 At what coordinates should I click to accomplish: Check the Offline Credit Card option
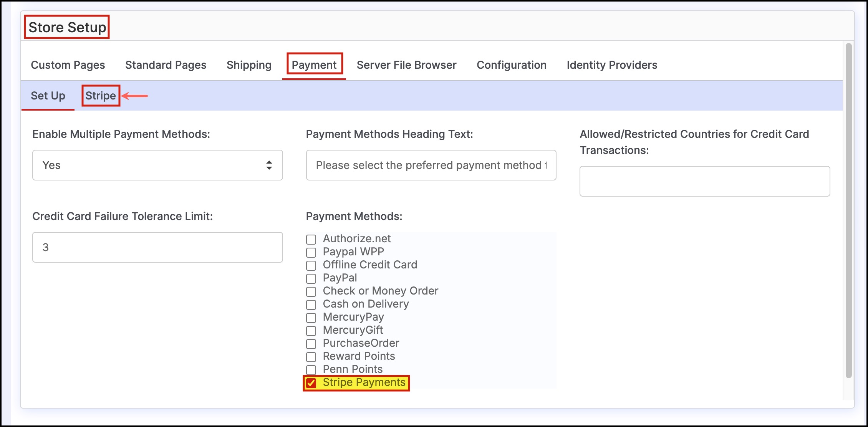311,266
